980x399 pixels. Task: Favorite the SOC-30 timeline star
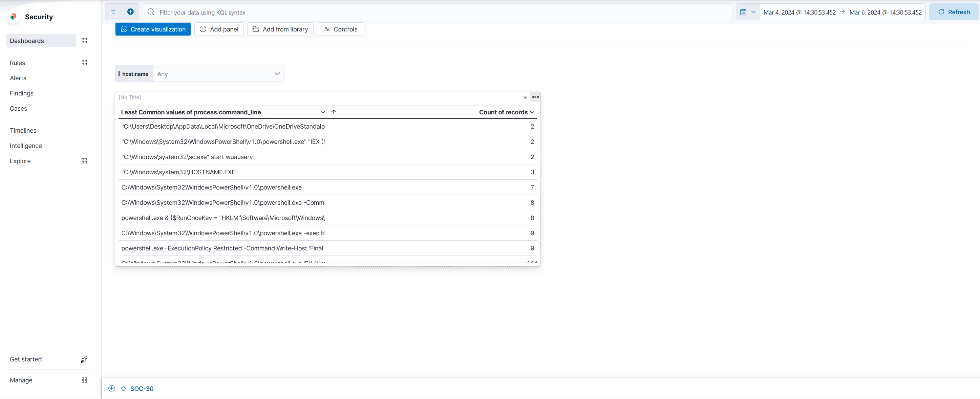coord(123,389)
